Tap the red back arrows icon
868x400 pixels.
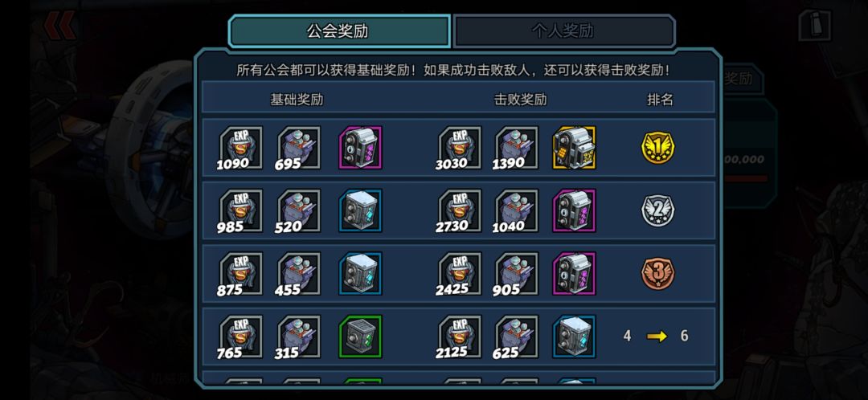point(59,26)
